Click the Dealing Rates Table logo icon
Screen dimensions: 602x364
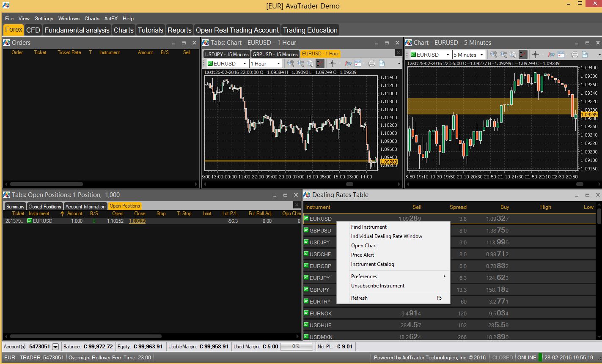point(307,195)
